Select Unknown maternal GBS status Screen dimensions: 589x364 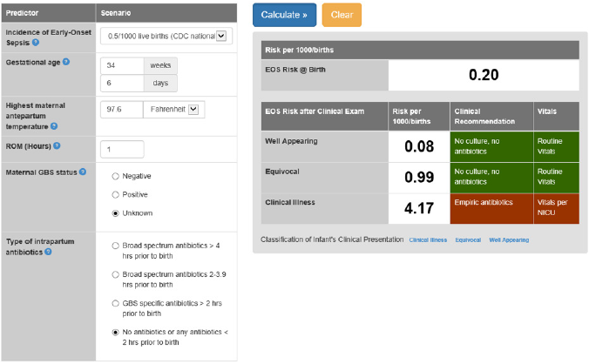pos(116,212)
